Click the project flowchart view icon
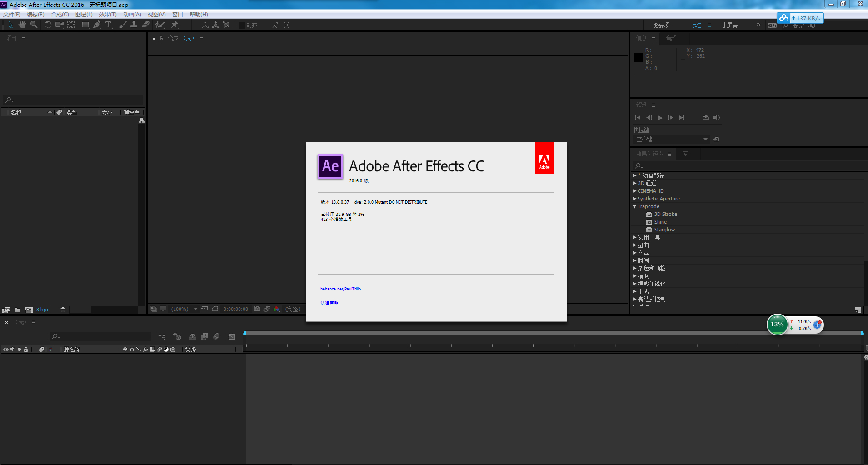The height and width of the screenshot is (465, 868). (x=142, y=120)
